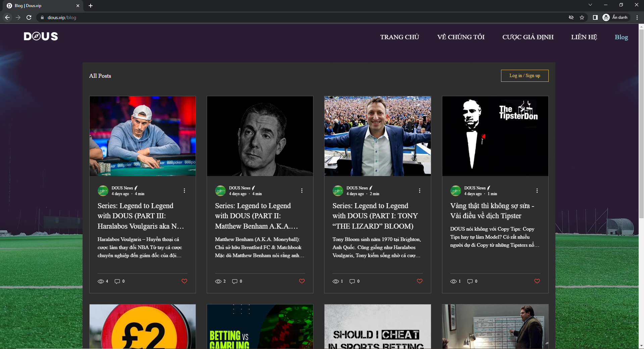Open Chrome's three-dot menu

(637, 17)
